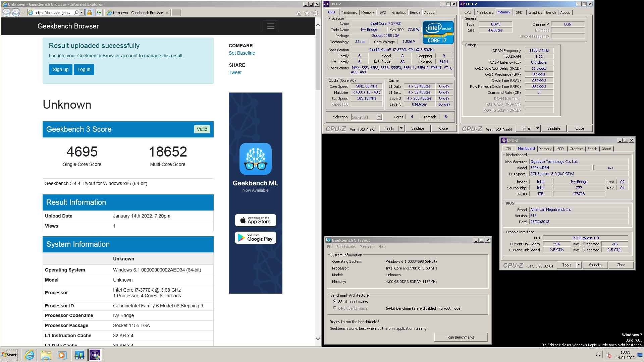Click the Start button
Screen dimensions: 644x362
9,355
